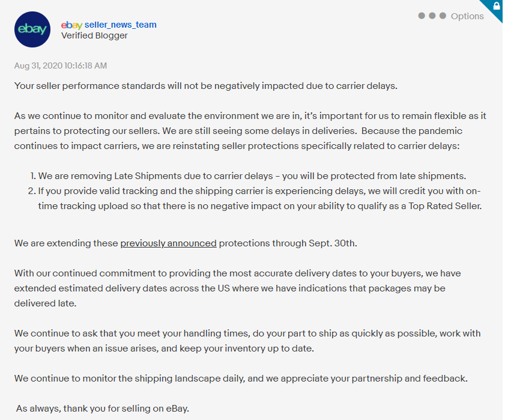Click the Aug 31, 2020 timestamp
This screenshot has height=420, width=505.
[61, 65]
